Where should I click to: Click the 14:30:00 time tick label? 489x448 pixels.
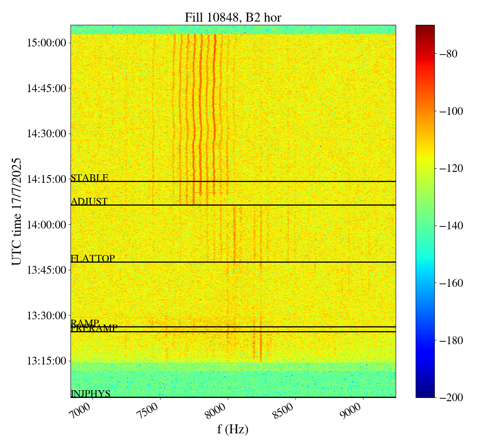(x=46, y=134)
